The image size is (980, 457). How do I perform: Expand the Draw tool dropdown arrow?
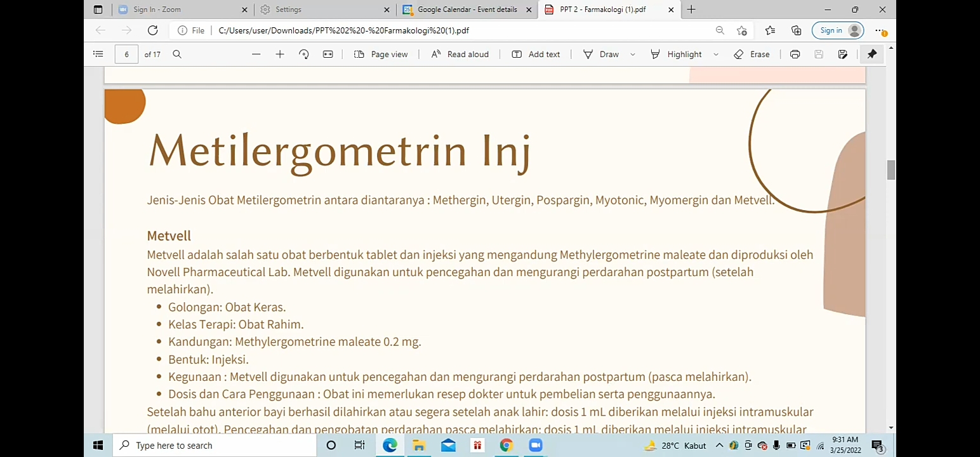pyautogui.click(x=633, y=55)
